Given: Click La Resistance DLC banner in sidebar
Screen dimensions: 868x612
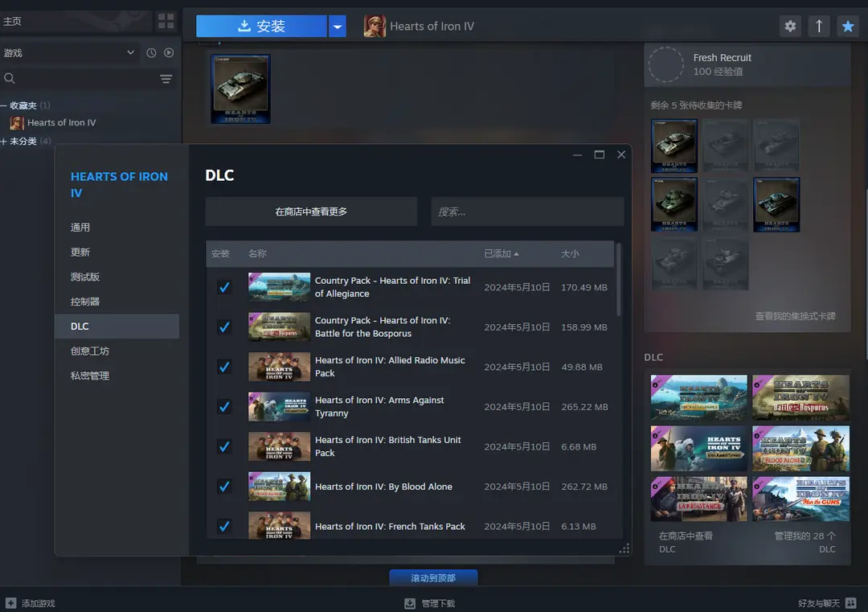Looking at the screenshot, I should [x=698, y=499].
